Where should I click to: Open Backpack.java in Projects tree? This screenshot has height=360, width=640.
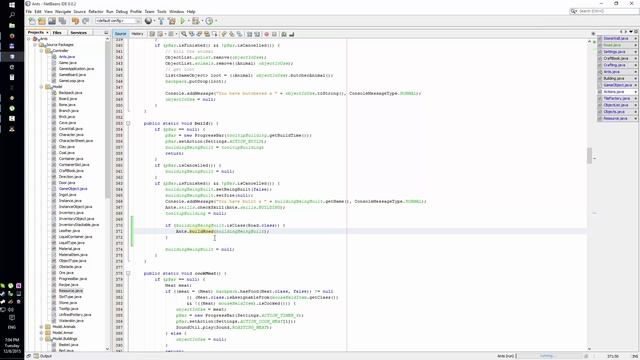click(70, 93)
